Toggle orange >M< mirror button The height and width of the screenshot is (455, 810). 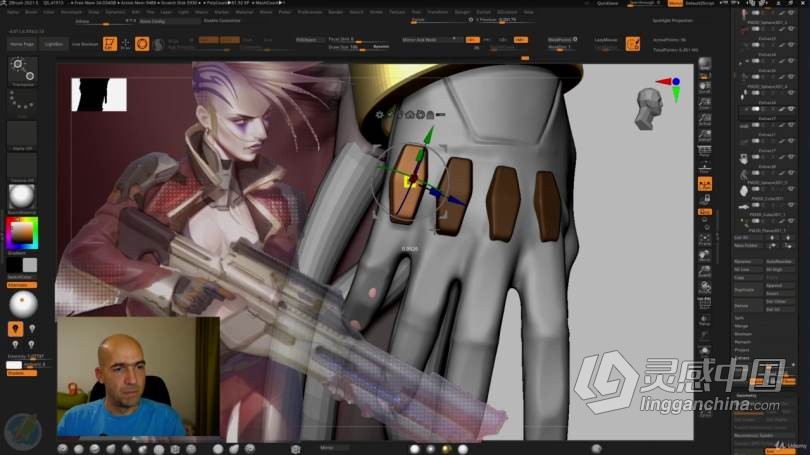click(x=521, y=40)
